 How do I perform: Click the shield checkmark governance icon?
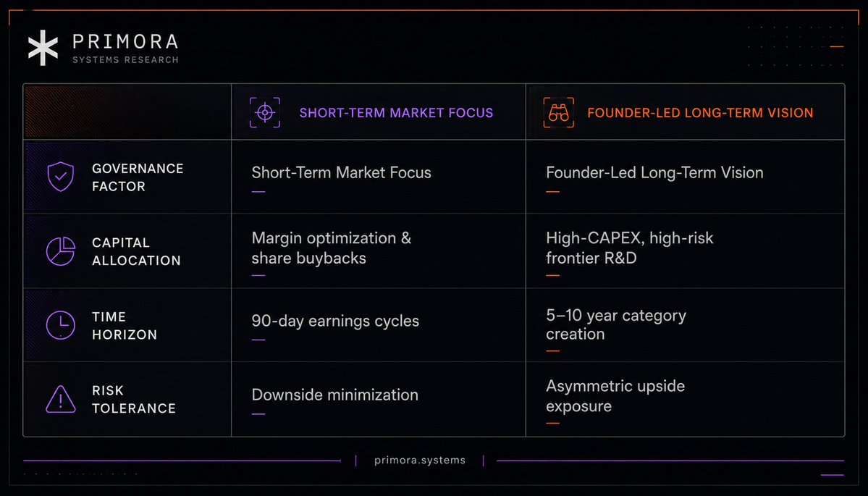pyautogui.click(x=60, y=177)
